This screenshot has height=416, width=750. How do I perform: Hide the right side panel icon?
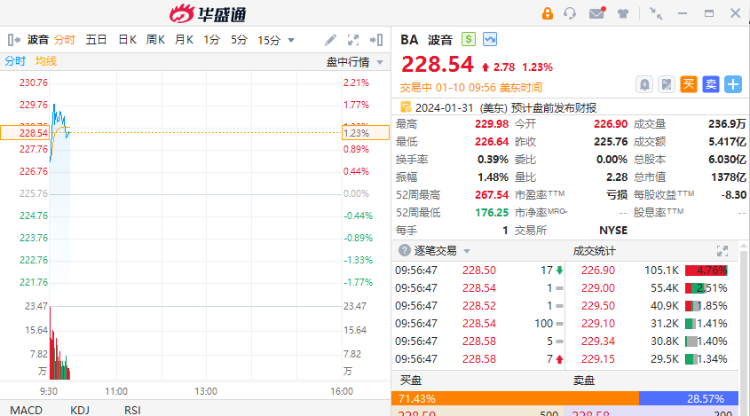376,40
